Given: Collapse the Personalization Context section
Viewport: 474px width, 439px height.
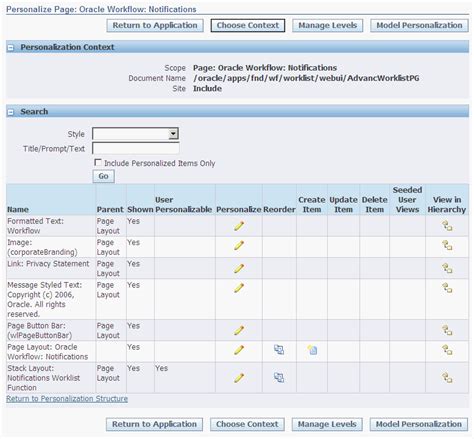Looking at the screenshot, I should tap(11, 48).
